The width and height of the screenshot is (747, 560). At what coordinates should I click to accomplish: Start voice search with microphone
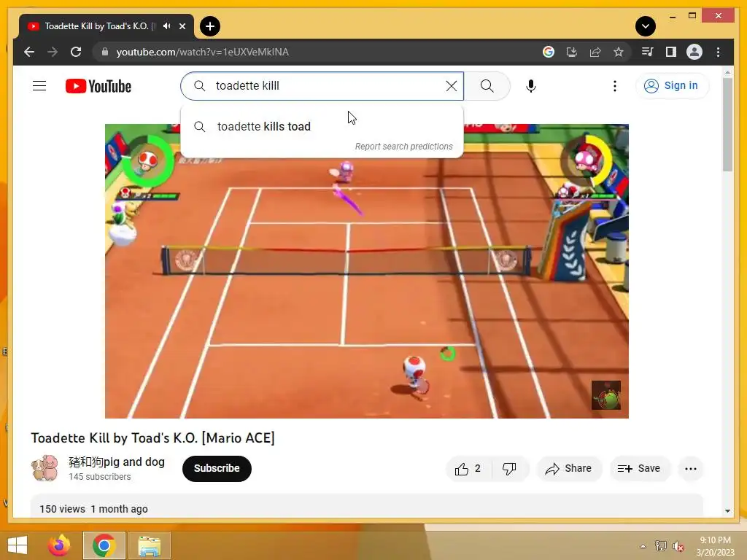point(531,86)
